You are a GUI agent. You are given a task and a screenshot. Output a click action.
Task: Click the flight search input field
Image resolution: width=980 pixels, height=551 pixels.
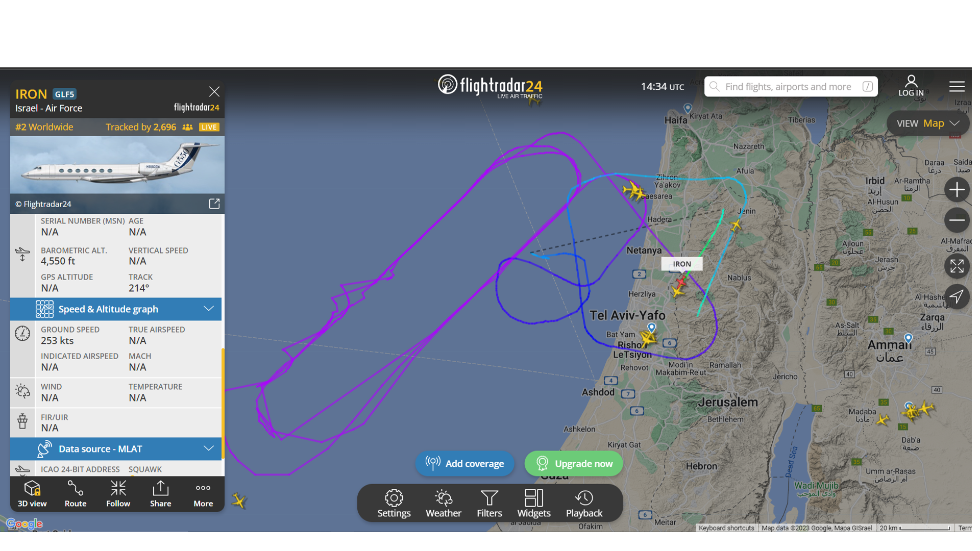click(x=791, y=87)
